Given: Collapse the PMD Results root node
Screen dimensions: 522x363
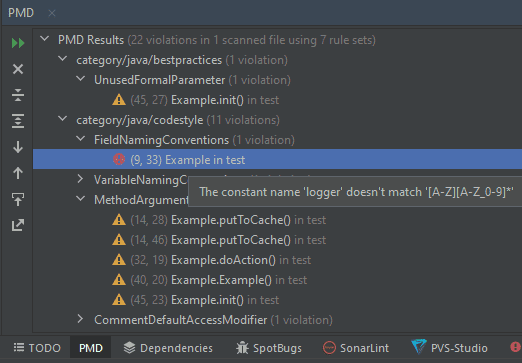Looking at the screenshot, I should tap(44, 39).
